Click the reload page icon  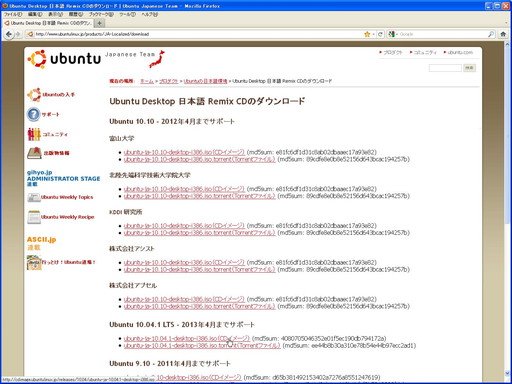380,34
